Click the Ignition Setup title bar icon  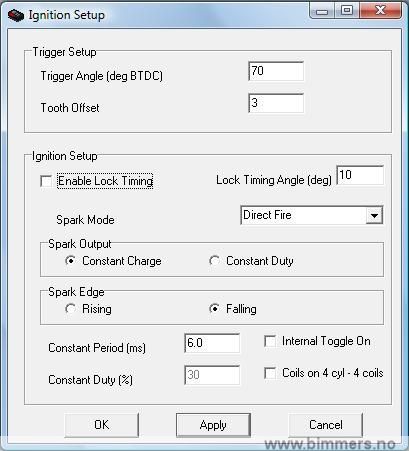click(x=16, y=15)
